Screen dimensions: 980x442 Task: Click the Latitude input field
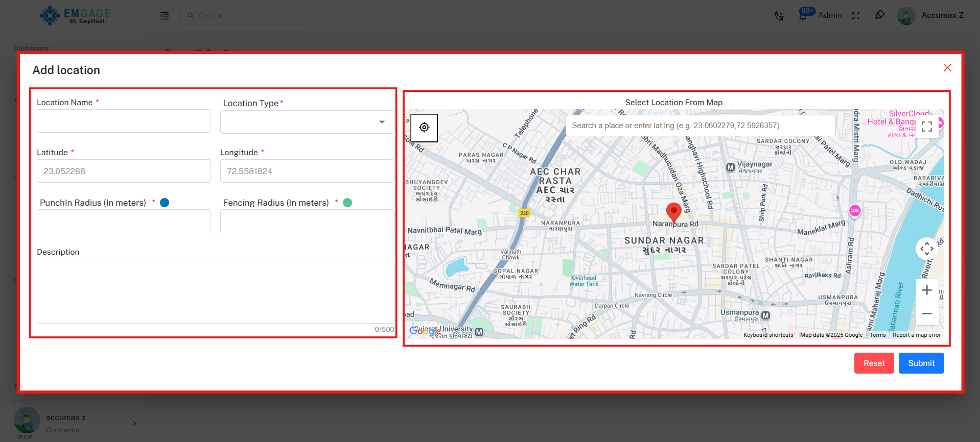[124, 171]
